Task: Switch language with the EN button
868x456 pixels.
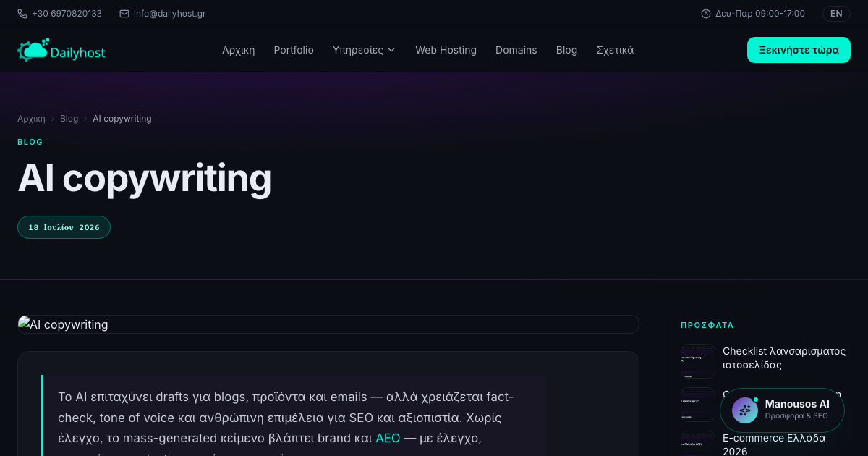Action: (836, 14)
